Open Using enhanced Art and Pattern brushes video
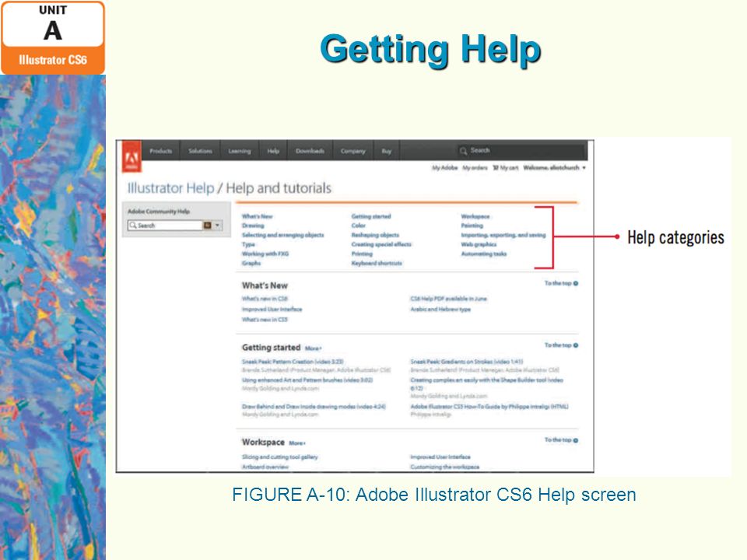The width and height of the screenshot is (747, 560). pos(307,380)
